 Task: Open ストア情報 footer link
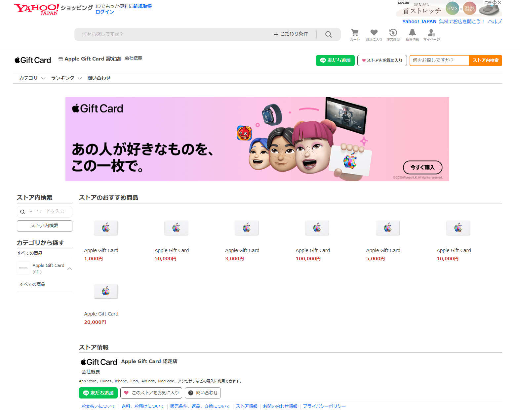pos(247,406)
